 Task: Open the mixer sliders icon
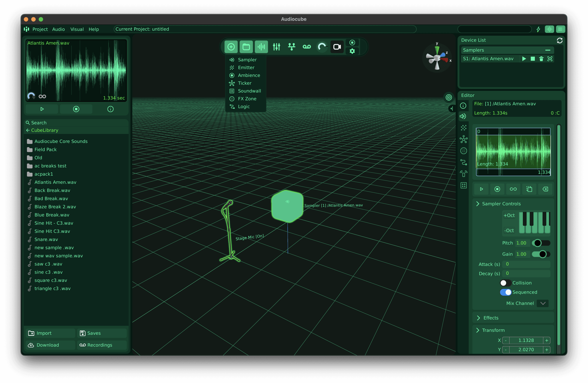click(x=277, y=47)
